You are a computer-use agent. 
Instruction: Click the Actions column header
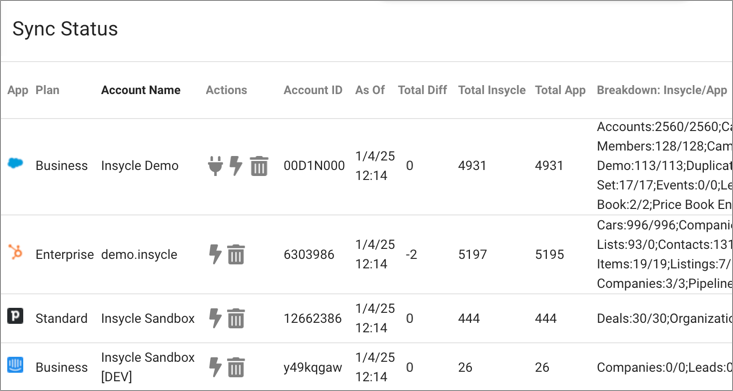pyautogui.click(x=226, y=90)
